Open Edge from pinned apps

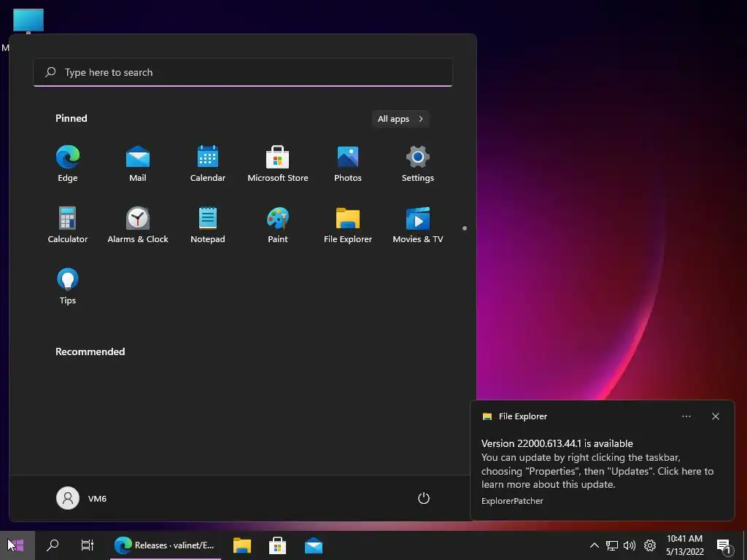click(68, 164)
